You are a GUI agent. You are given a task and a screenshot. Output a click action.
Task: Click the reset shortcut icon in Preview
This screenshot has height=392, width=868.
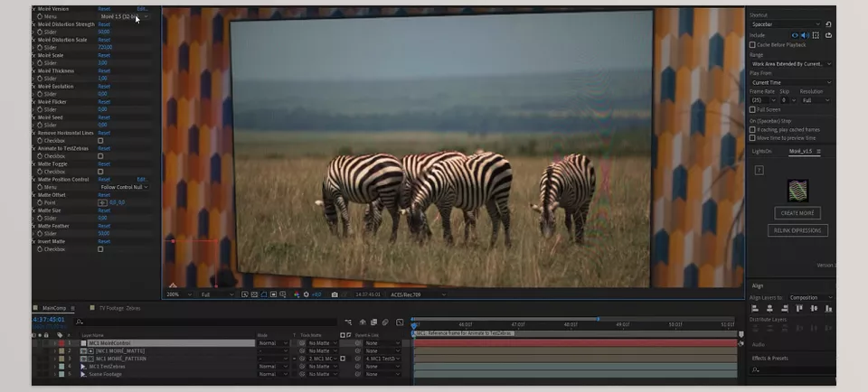(828, 24)
